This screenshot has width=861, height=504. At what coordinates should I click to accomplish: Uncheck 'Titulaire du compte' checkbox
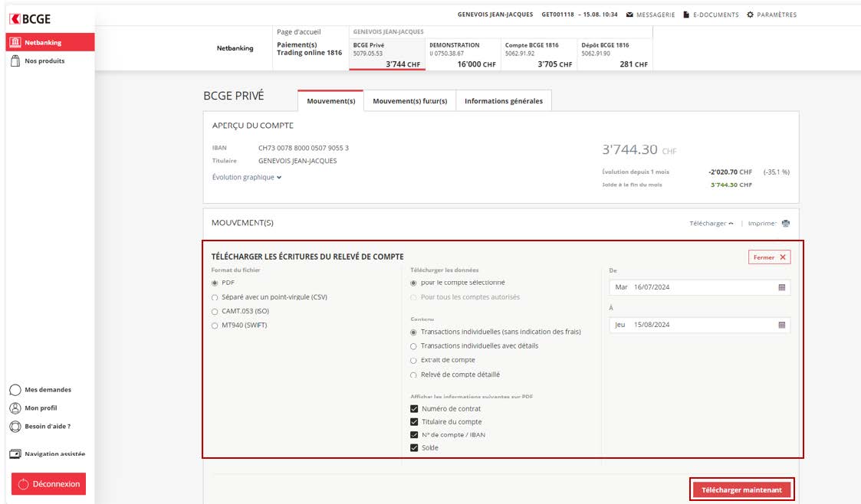[414, 422]
